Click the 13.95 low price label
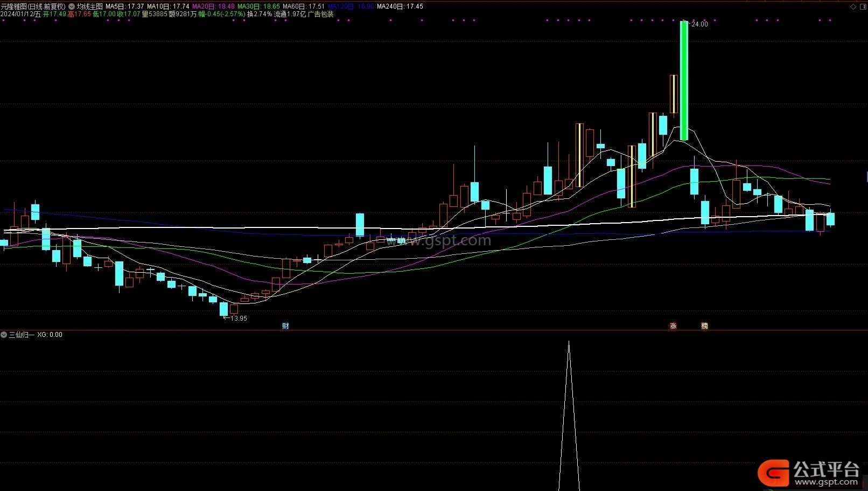The height and width of the screenshot is (491, 868). (239, 319)
